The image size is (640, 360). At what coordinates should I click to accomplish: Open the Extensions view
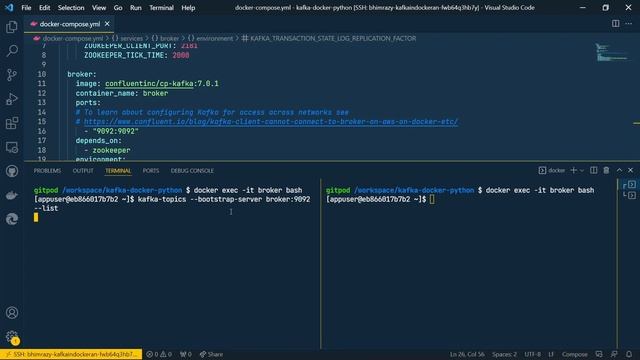point(12,123)
